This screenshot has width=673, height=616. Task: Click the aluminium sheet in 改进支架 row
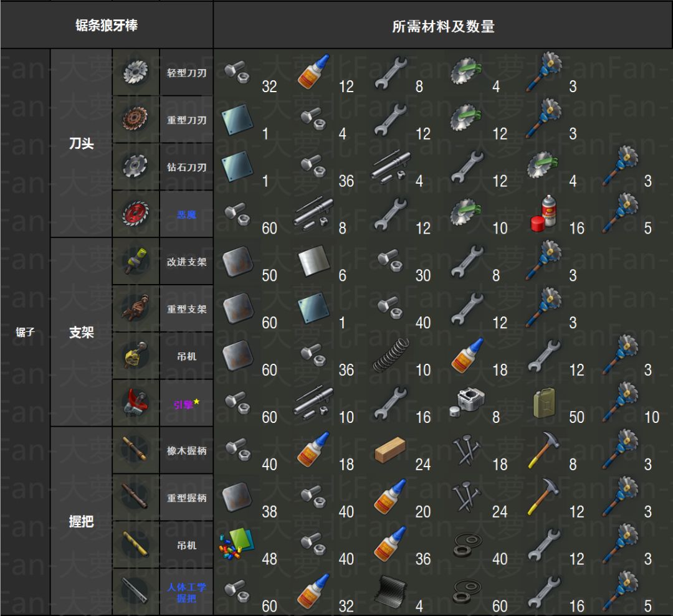click(x=313, y=261)
